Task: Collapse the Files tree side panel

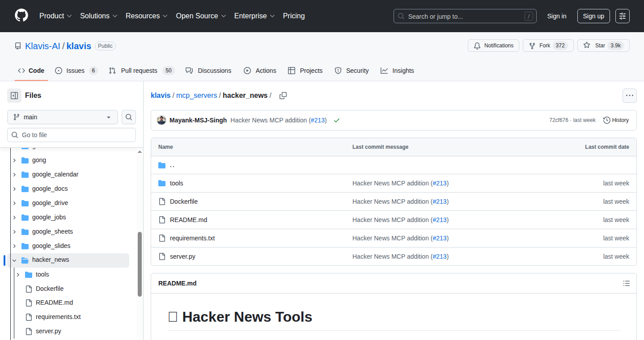Action: point(14,96)
